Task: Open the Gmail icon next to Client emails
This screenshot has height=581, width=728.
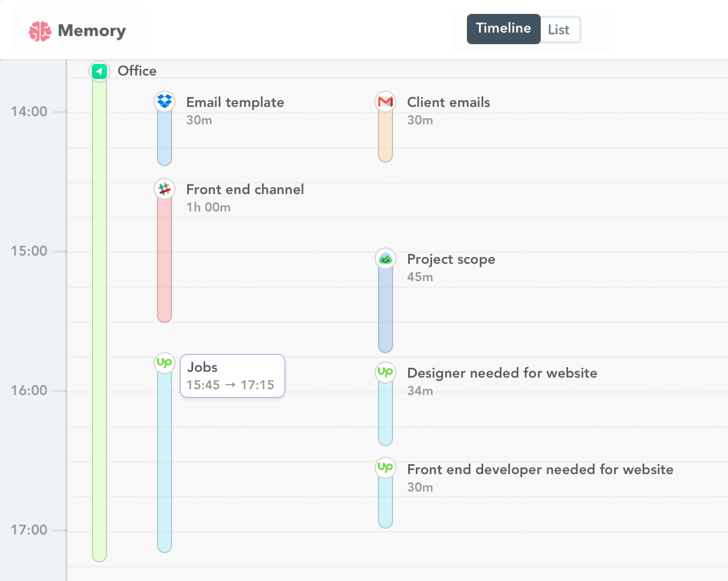Action: pos(385,101)
